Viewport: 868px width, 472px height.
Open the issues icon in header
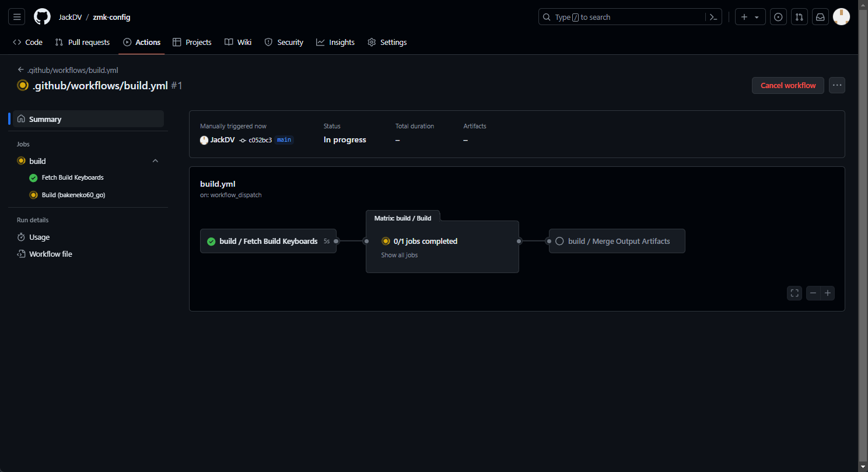coord(778,18)
